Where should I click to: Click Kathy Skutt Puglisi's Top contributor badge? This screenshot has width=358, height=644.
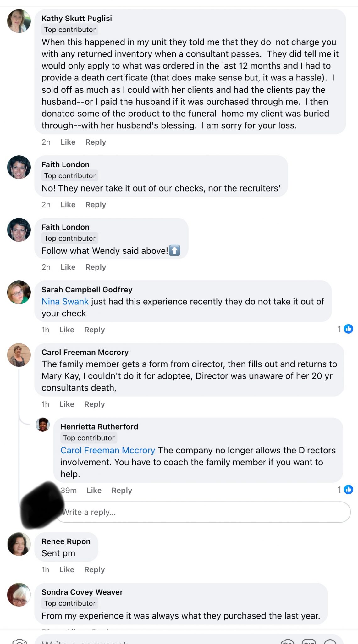coord(70,30)
